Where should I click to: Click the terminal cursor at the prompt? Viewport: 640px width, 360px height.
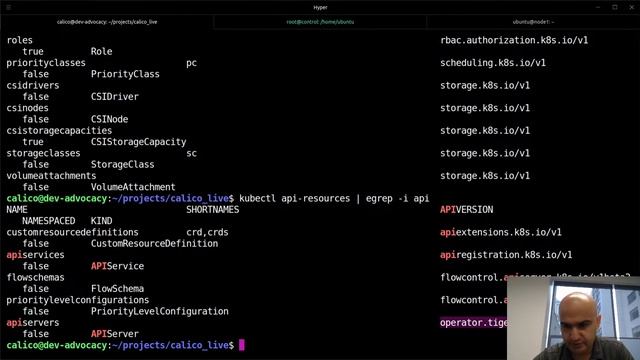pos(242,345)
